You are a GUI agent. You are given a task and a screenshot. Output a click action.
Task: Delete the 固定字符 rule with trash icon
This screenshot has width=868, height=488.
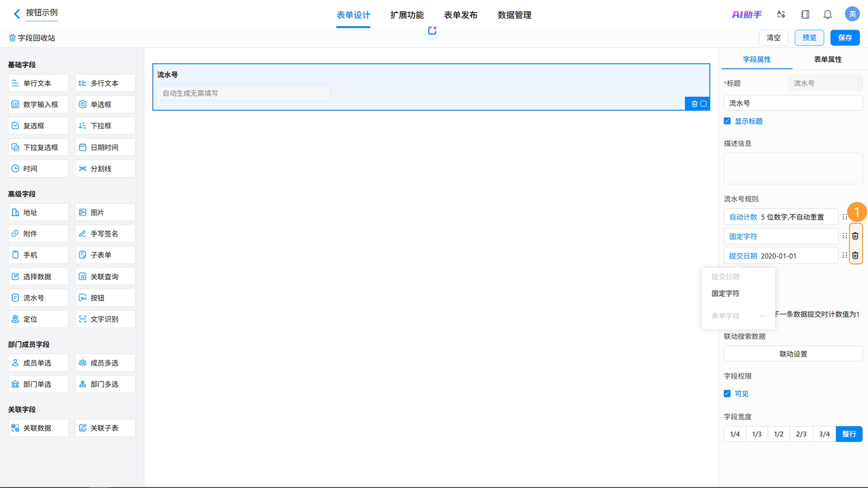[855, 236]
